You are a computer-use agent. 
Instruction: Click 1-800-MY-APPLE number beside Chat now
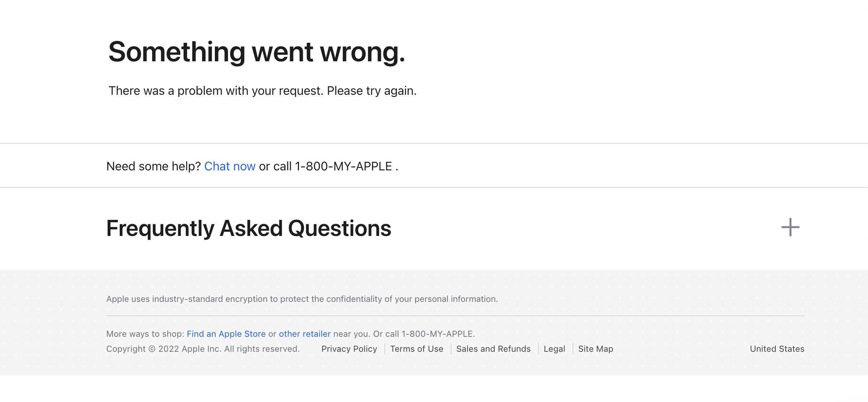click(343, 166)
